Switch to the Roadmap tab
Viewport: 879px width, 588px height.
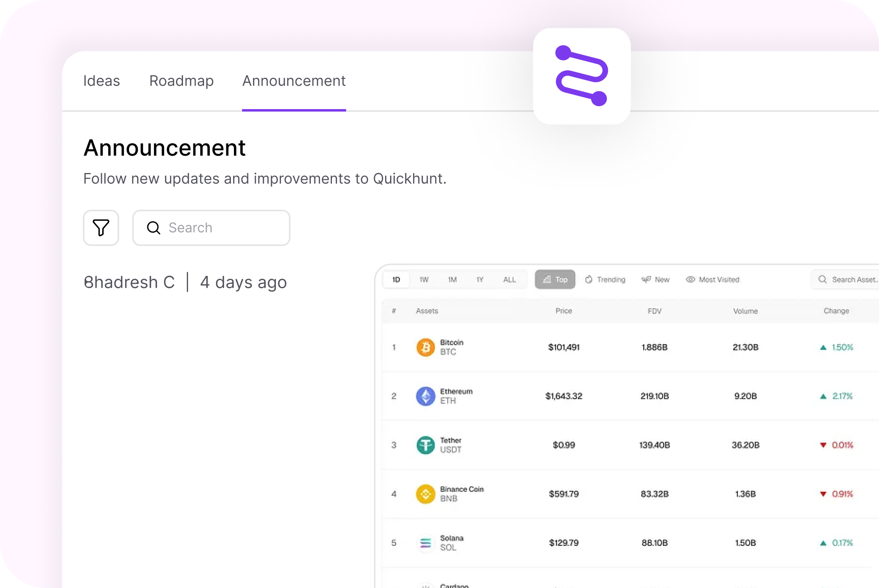(x=181, y=81)
